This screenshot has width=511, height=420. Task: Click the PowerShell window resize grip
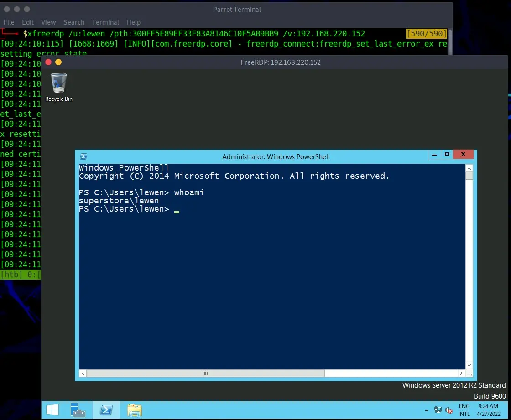click(469, 374)
